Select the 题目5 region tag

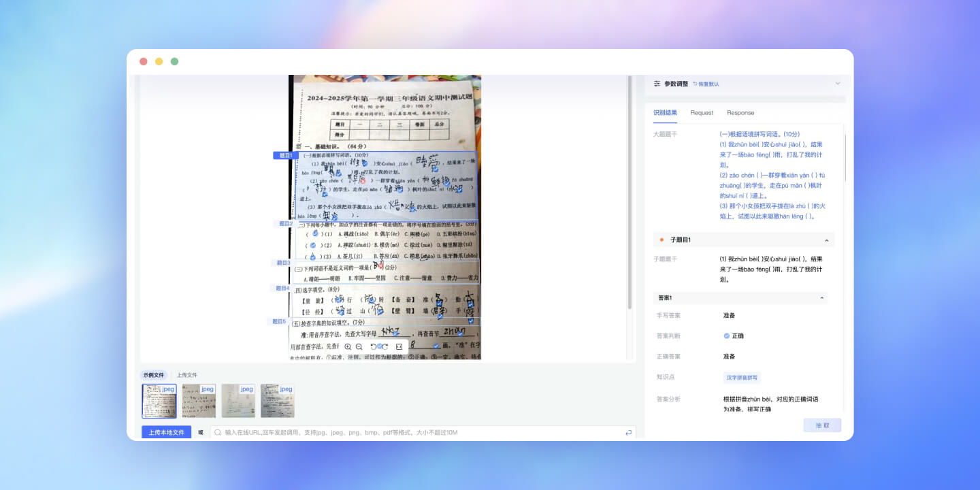279,321
